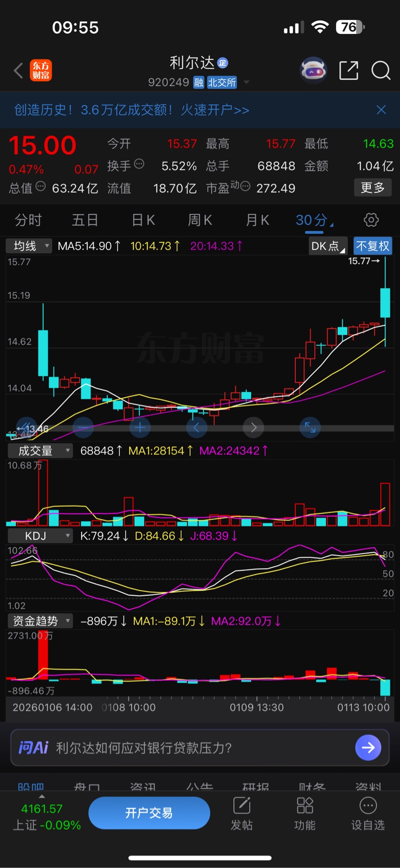This screenshot has height=868, width=400.
Task: Submit AI question with arrow button
Action: 368,748
